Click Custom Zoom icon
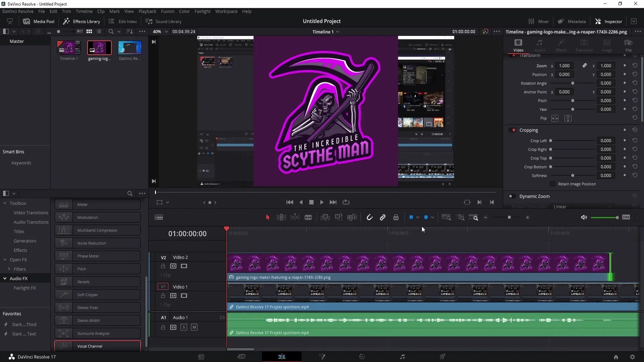 coord(473,218)
